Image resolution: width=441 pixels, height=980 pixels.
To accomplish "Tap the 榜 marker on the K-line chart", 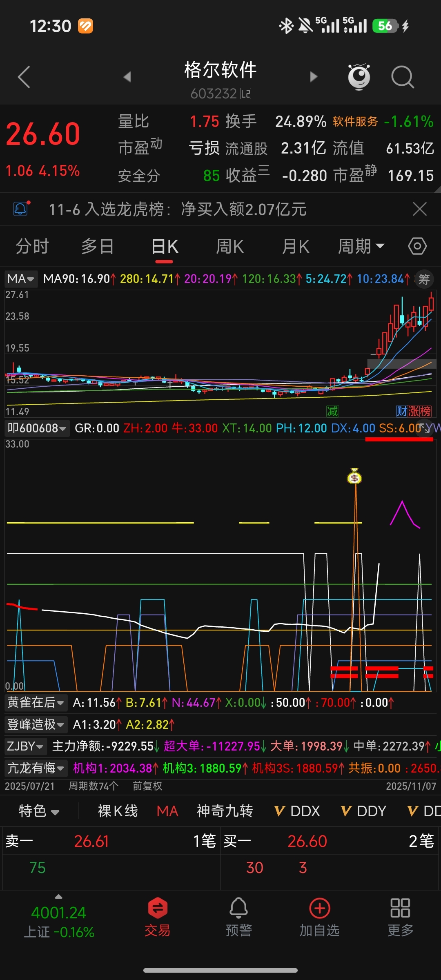I will click(x=425, y=411).
